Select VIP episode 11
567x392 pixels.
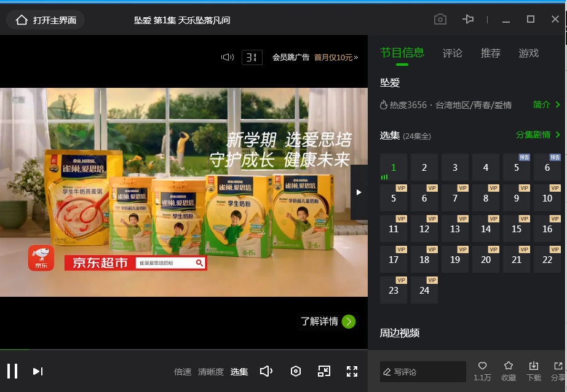click(394, 229)
